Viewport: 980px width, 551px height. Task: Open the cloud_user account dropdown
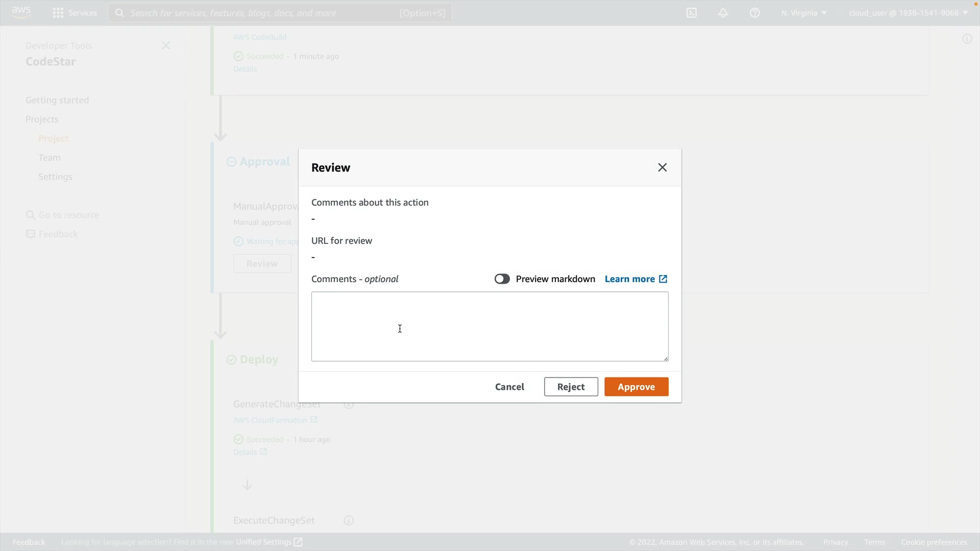[908, 13]
